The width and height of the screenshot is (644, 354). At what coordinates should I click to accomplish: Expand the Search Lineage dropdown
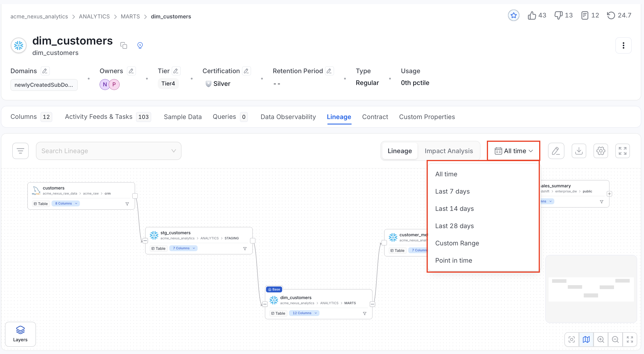pyautogui.click(x=174, y=151)
